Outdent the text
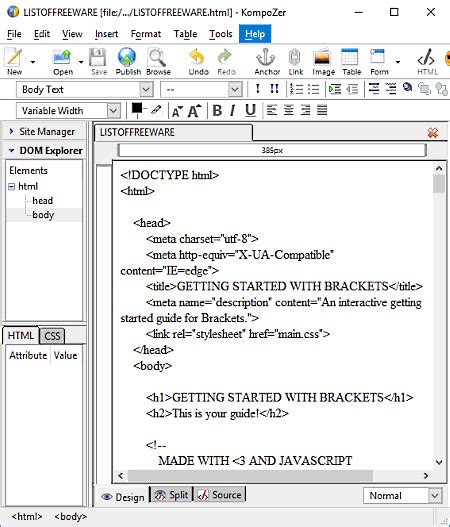The height and width of the screenshot is (527, 450). pos(352,89)
